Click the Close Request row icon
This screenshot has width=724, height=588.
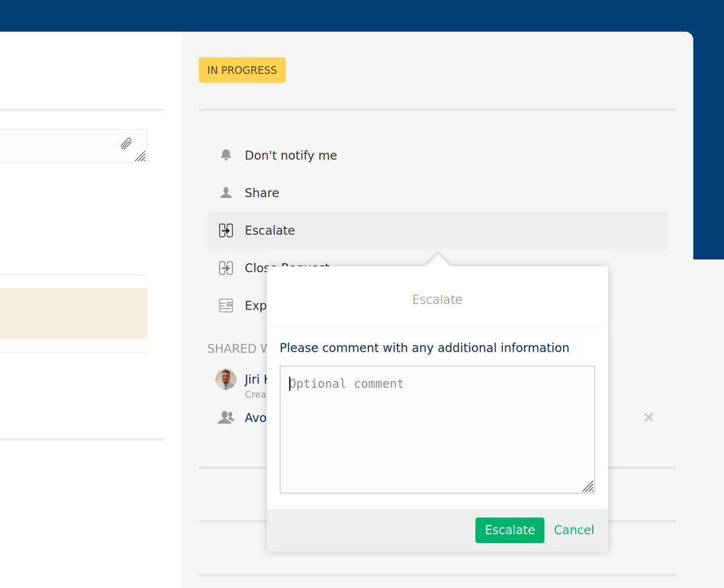(226, 268)
